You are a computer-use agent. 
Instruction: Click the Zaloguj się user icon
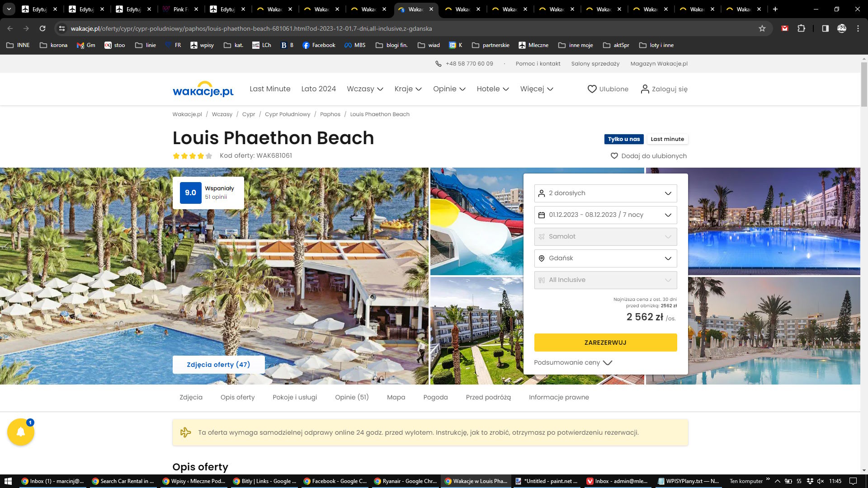[645, 89]
